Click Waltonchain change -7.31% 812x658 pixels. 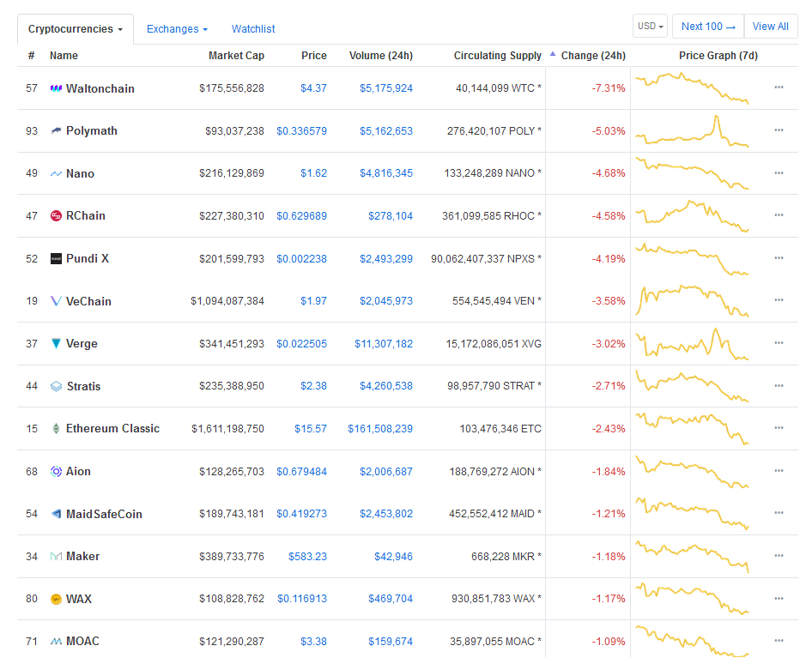[609, 88]
